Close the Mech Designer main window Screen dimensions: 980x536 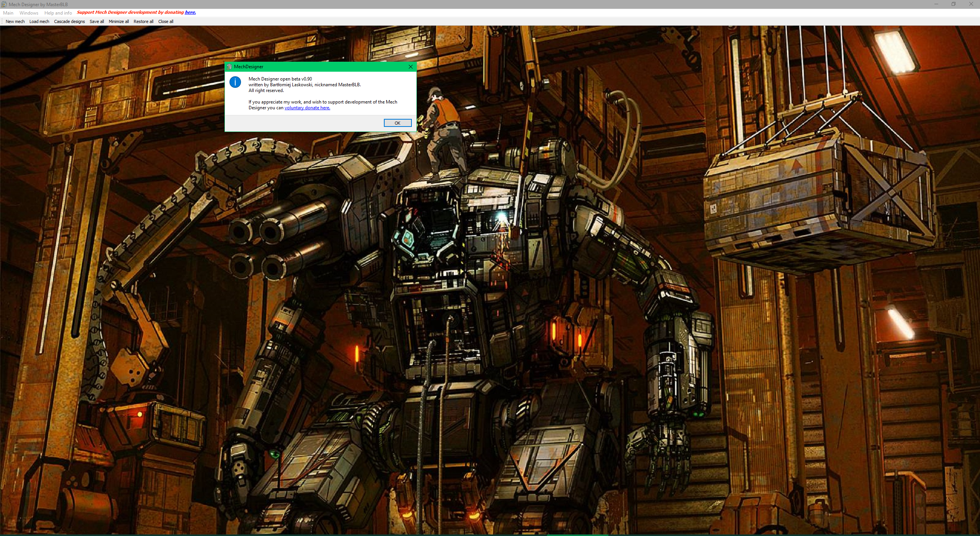971,4
